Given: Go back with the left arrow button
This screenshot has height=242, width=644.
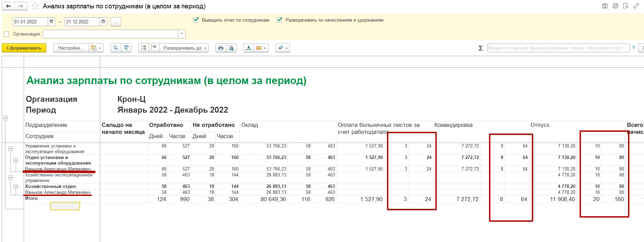Looking at the screenshot, I should pos(9,6).
